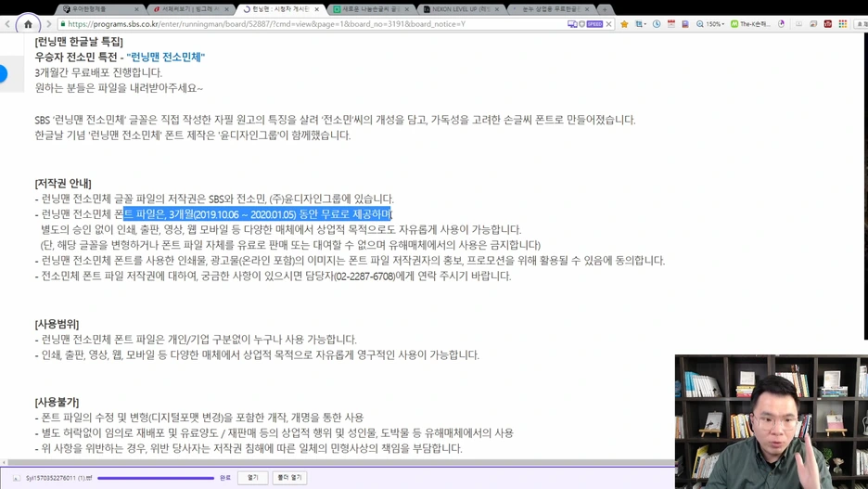Navigate forward with the right arrow

coord(49,24)
